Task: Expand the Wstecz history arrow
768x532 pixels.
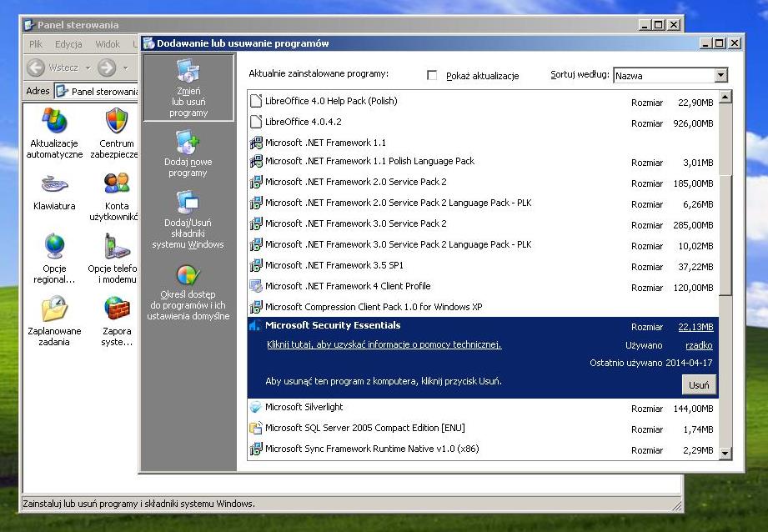Action: 88,68
